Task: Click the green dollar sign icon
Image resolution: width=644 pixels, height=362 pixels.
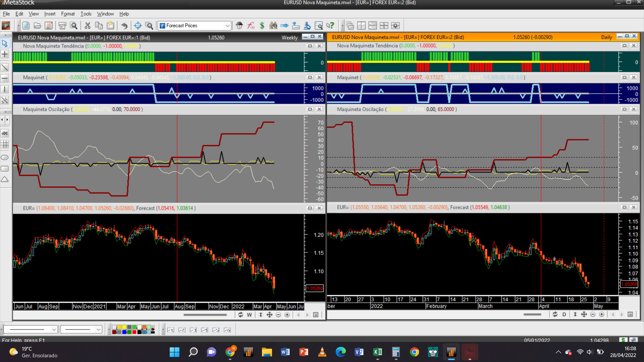Action: click(262, 25)
